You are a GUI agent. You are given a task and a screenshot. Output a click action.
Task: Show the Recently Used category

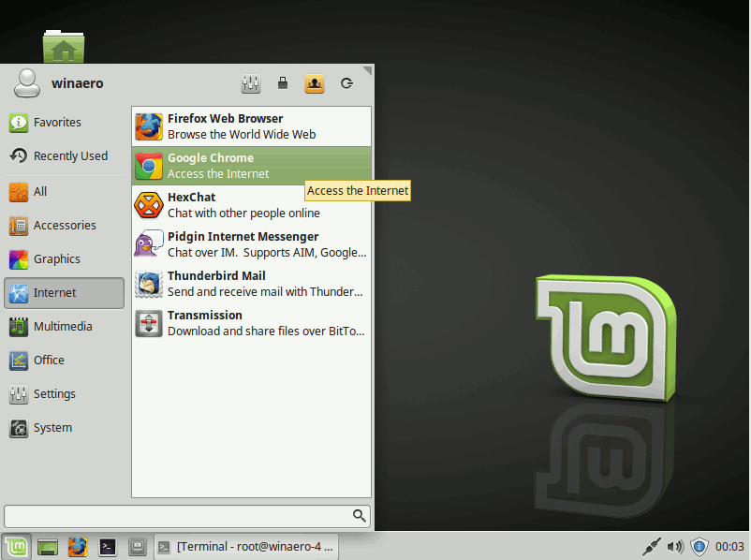point(65,156)
